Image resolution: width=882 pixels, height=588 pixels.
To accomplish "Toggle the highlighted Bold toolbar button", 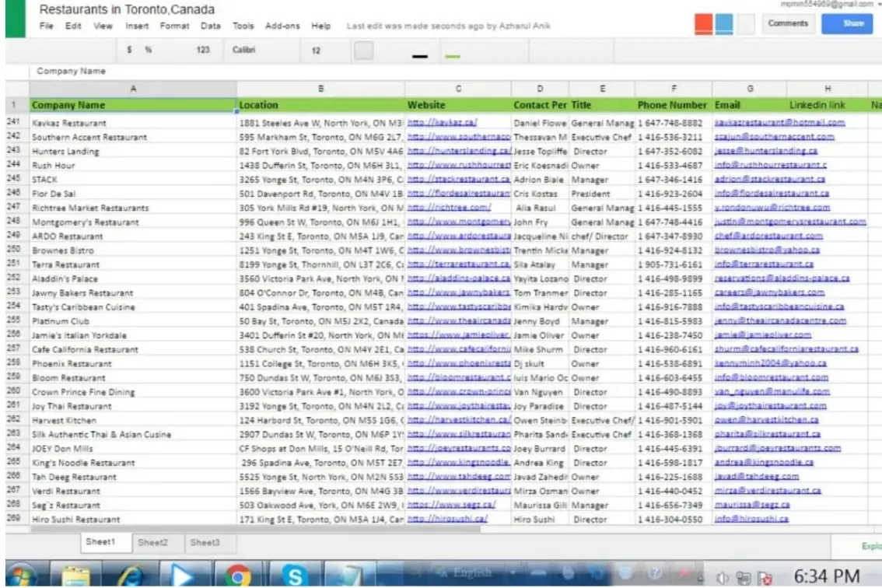I will coord(364,51).
